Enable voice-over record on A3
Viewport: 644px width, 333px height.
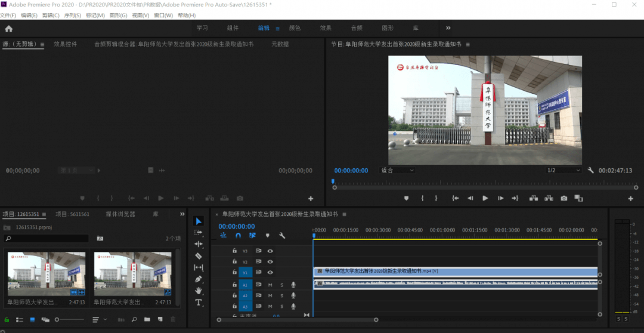pos(293,307)
